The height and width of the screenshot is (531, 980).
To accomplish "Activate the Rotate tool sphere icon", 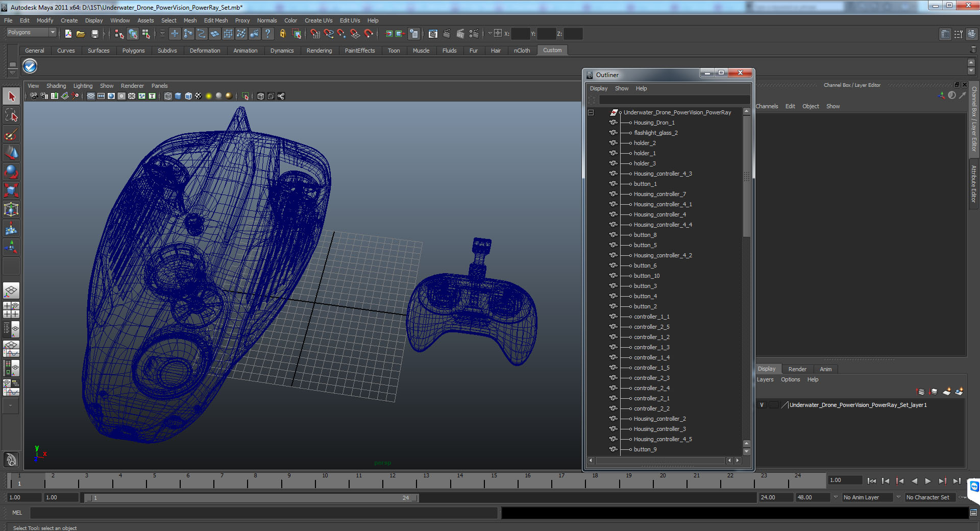I will coord(11,172).
